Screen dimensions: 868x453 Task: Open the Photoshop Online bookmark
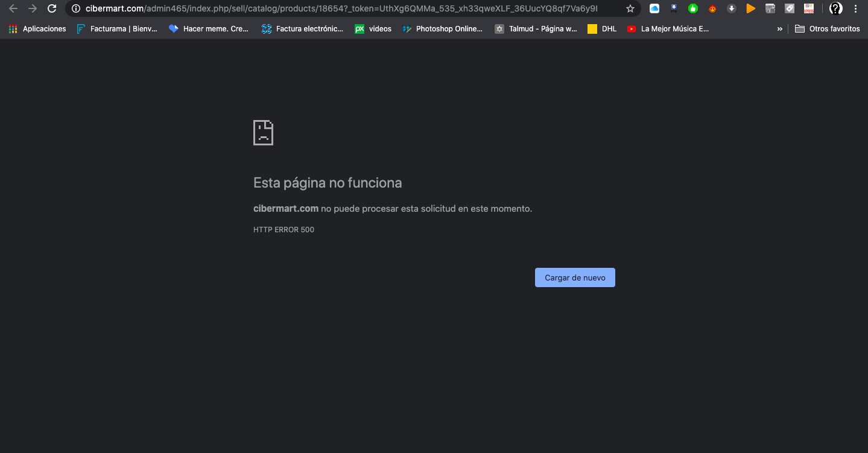pos(443,28)
